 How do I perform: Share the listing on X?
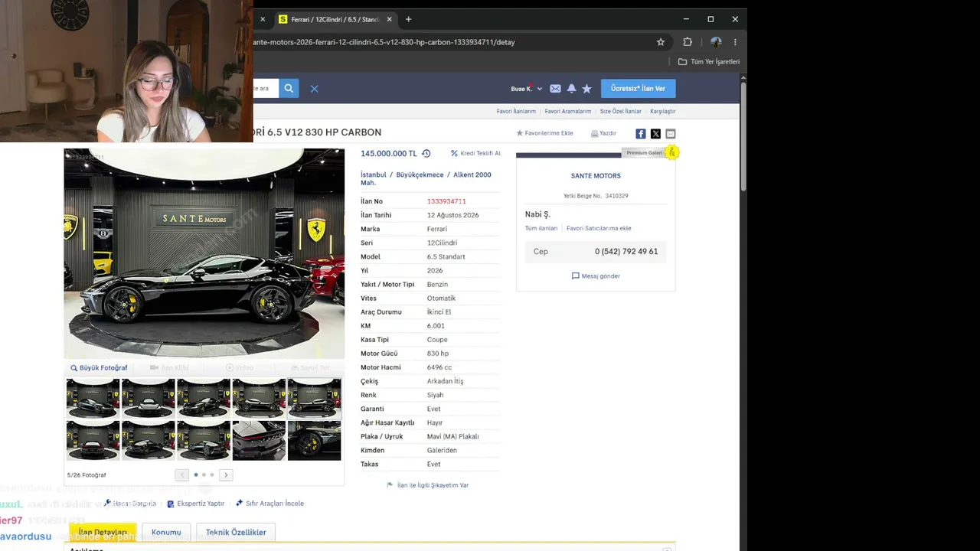655,134
